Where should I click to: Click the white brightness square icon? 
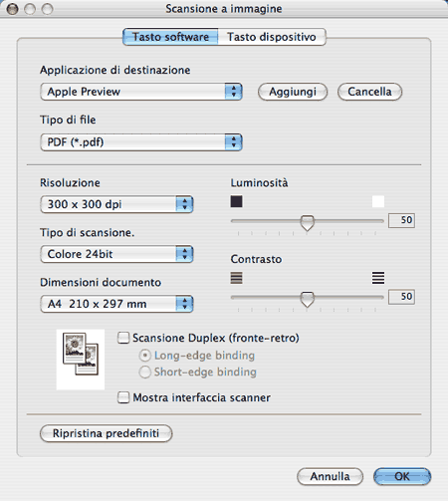[378, 201]
